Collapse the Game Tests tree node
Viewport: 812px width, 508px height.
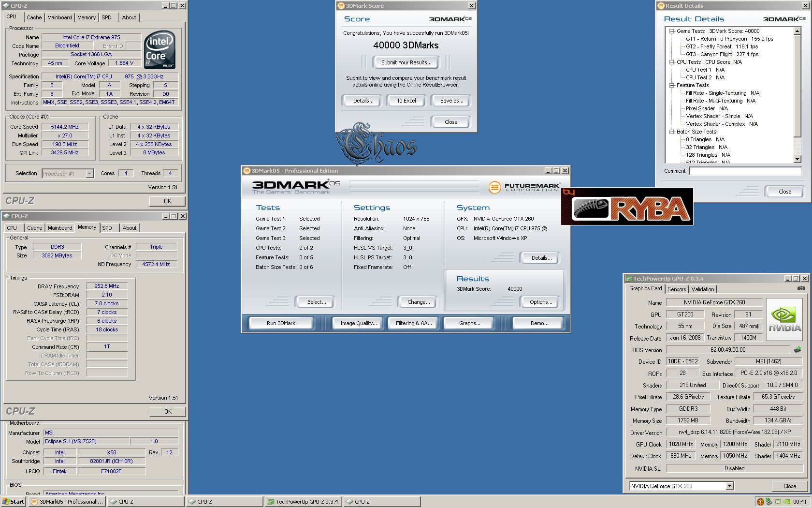(x=671, y=31)
